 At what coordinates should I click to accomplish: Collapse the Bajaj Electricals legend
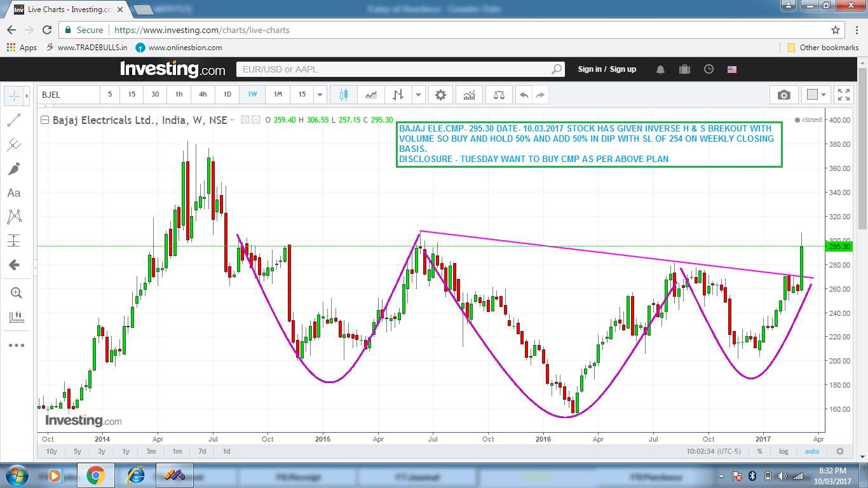[44, 119]
